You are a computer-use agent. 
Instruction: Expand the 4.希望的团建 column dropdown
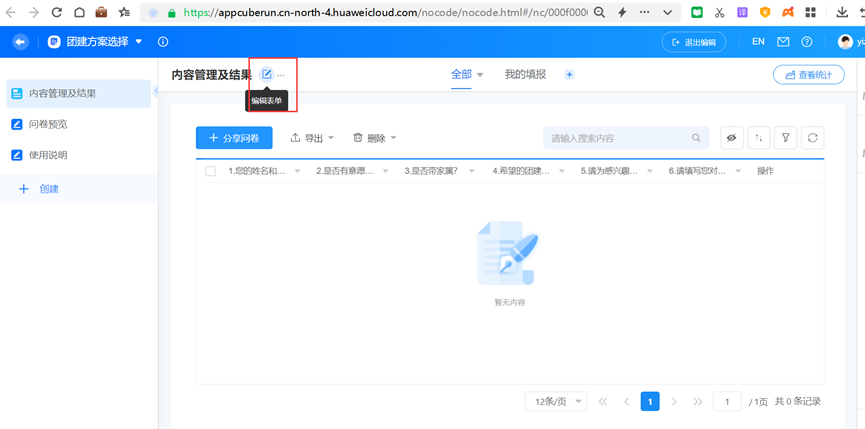coord(562,171)
